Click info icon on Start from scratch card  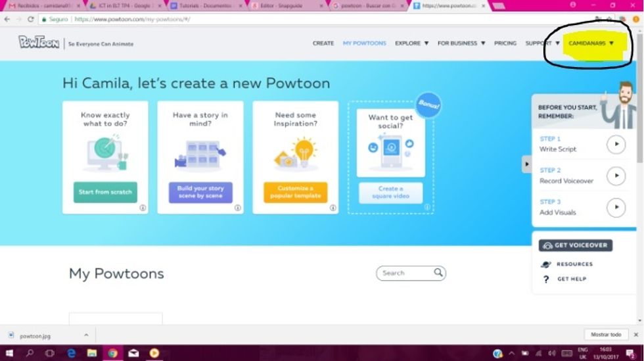pos(143,208)
